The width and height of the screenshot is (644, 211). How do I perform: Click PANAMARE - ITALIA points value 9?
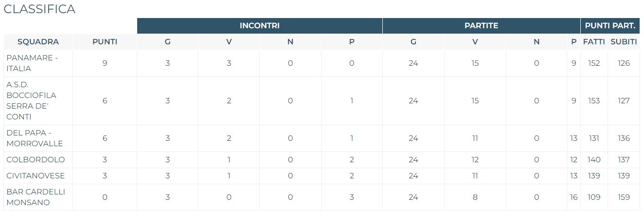105,63
